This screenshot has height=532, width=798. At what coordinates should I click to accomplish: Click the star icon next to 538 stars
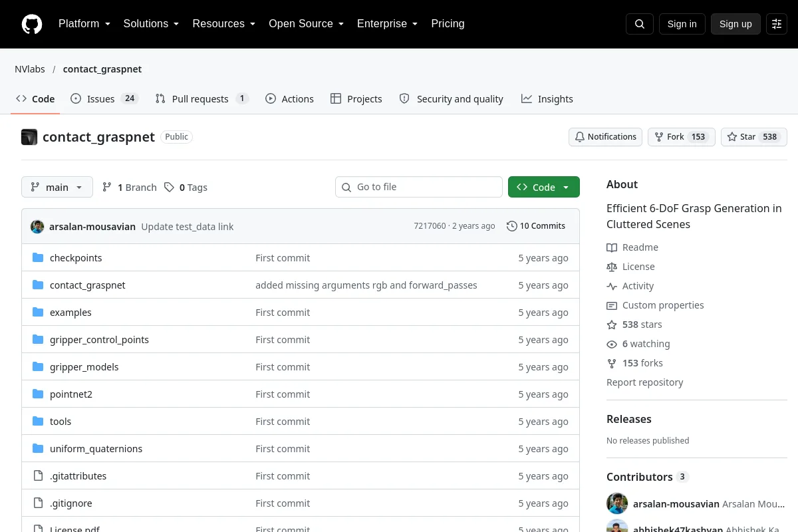[612, 325]
